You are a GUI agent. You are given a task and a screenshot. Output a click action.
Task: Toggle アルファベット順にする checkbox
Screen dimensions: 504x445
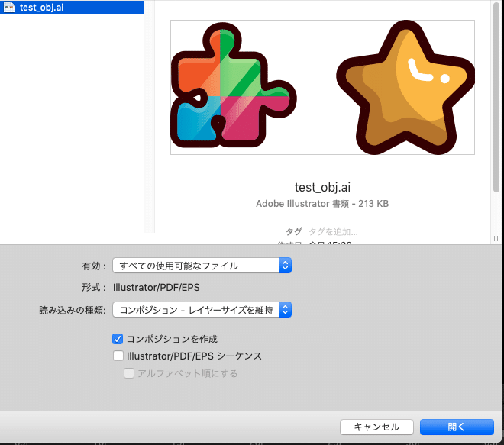click(129, 373)
